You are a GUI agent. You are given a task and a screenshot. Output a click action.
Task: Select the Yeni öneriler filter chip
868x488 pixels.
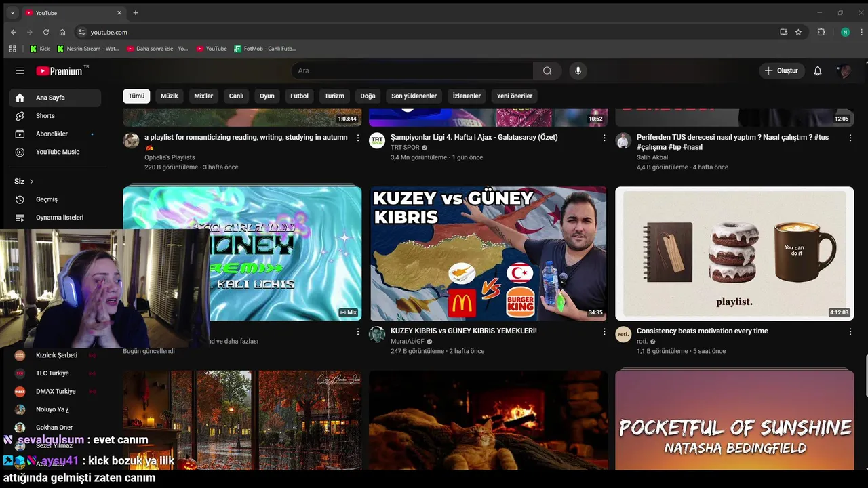tap(515, 96)
